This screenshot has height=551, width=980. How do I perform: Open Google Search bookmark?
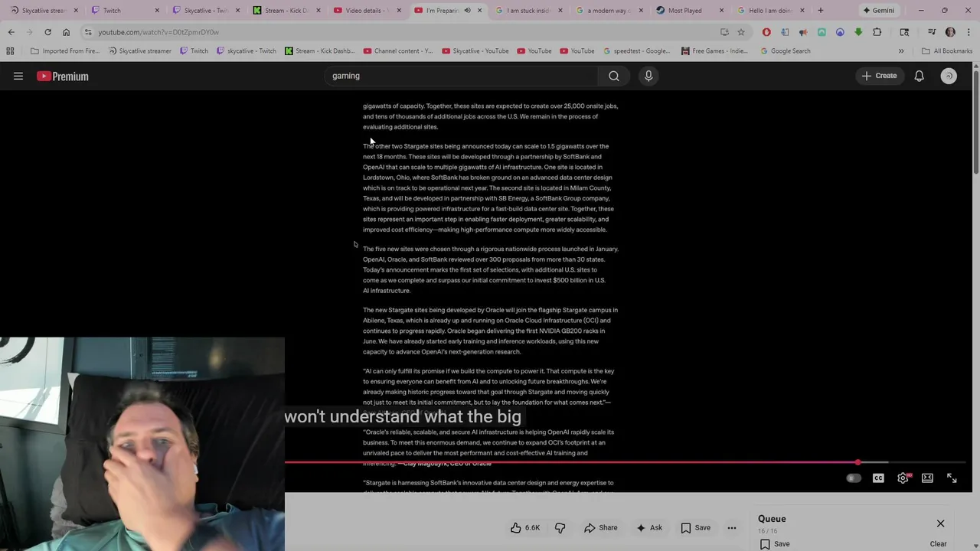point(786,51)
